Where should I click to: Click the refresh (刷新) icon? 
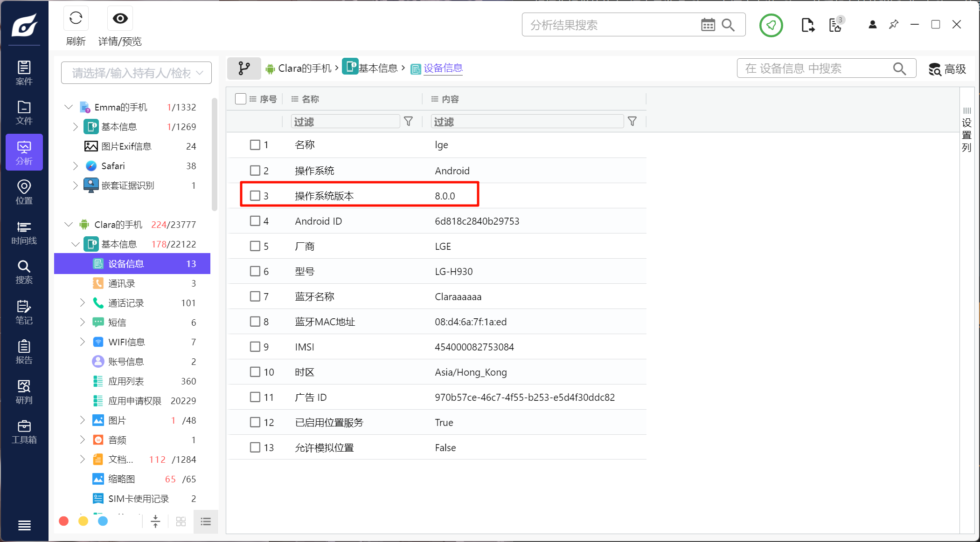coord(76,19)
